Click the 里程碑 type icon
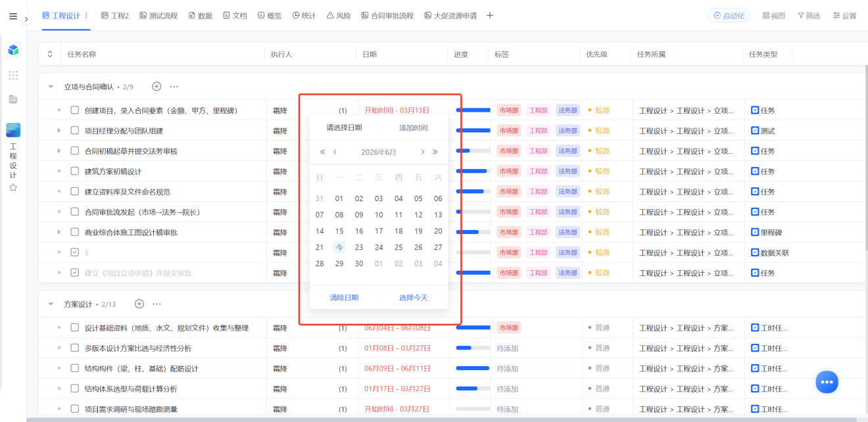 pos(755,232)
